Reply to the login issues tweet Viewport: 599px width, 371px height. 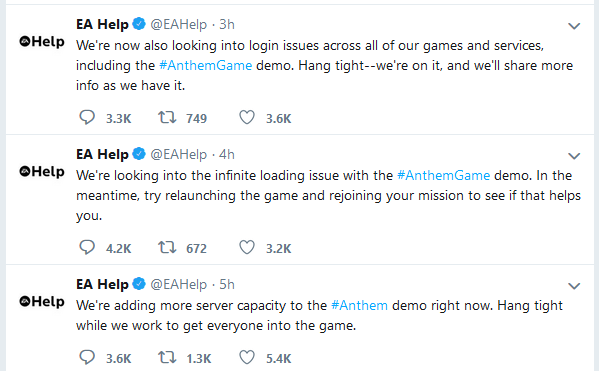[87, 118]
